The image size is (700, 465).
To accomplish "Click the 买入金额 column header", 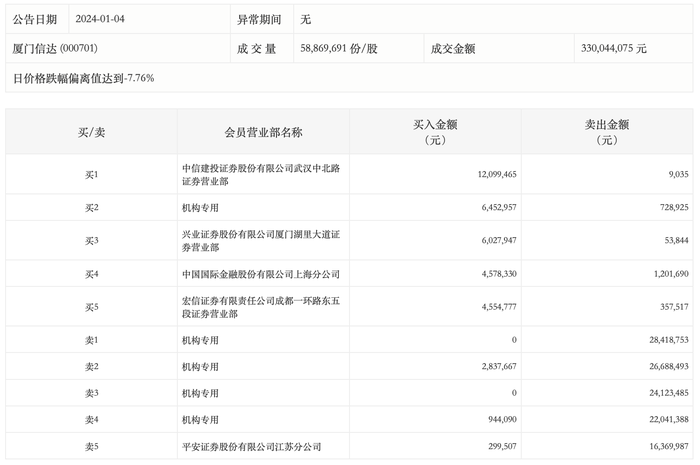I will 435,132.
